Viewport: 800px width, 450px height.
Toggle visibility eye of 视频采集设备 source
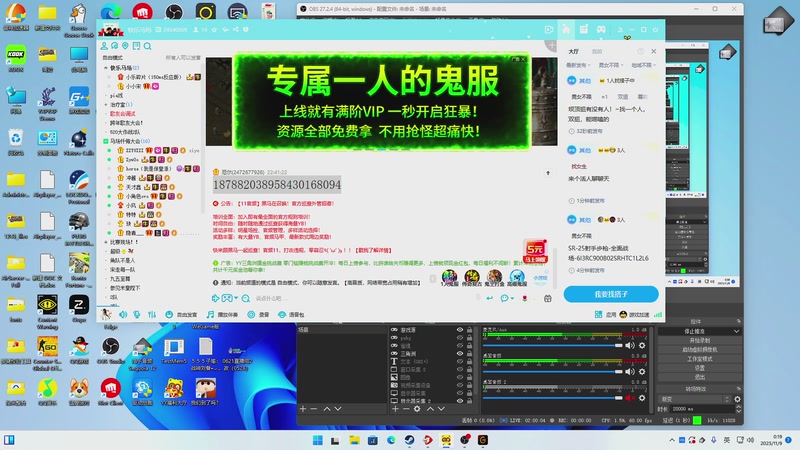coord(460,385)
